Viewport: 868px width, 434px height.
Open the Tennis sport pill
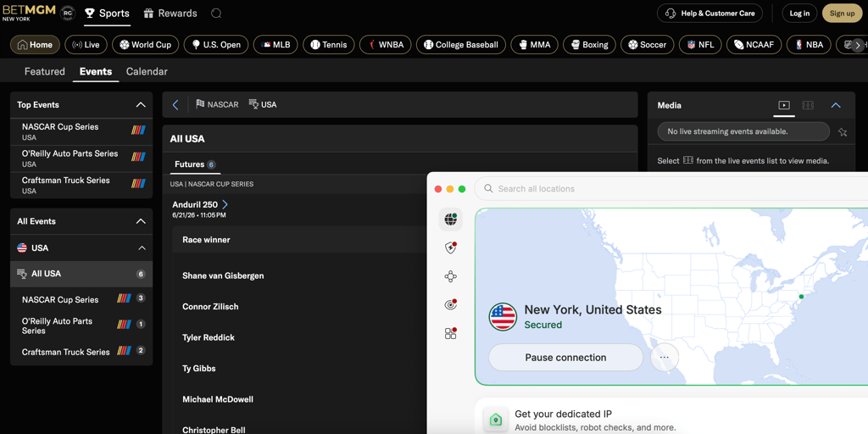[x=329, y=45]
